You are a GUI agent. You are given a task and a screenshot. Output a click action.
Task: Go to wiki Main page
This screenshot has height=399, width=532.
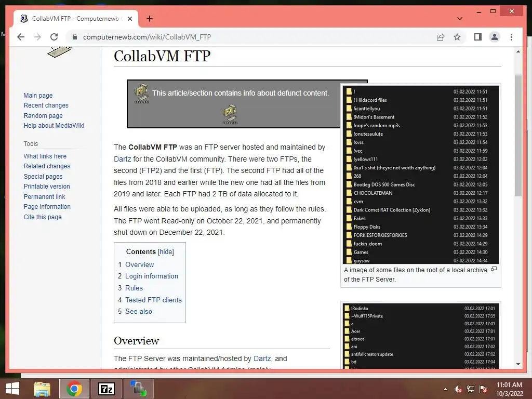pos(38,96)
